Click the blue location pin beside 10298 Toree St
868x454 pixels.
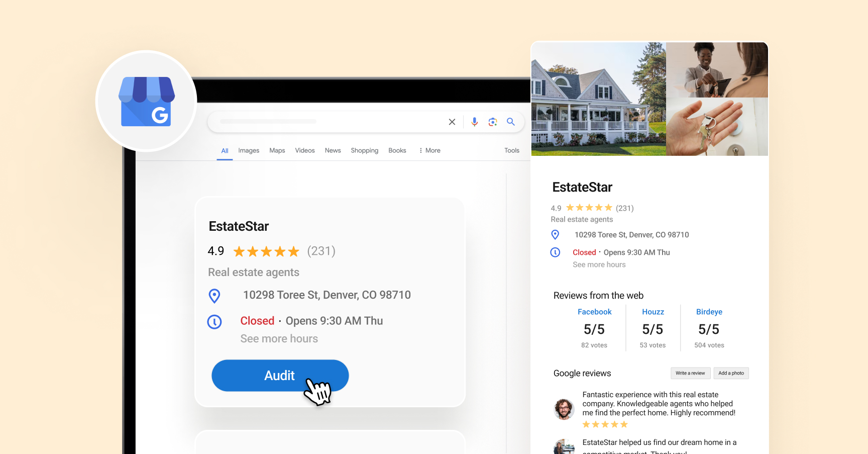pos(555,235)
